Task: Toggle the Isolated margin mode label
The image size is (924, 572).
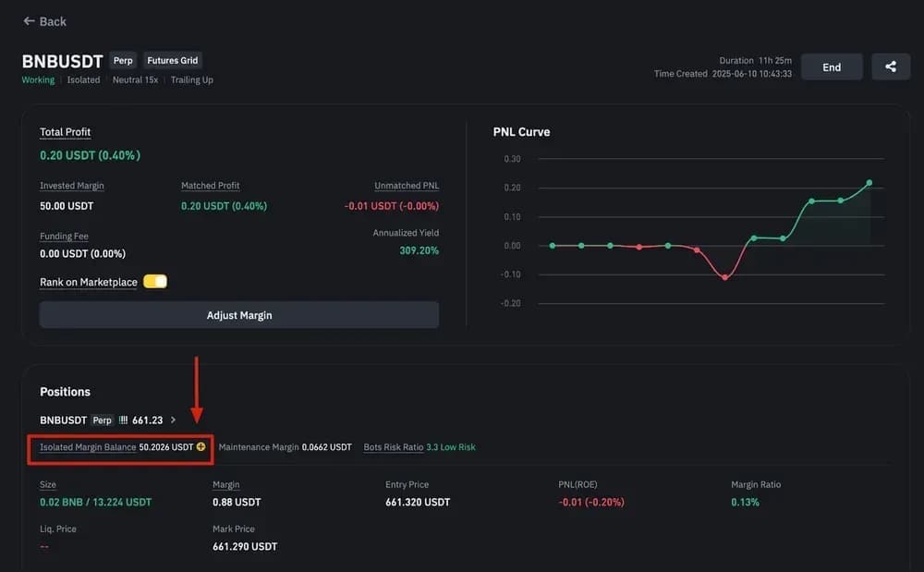Action: (x=83, y=79)
